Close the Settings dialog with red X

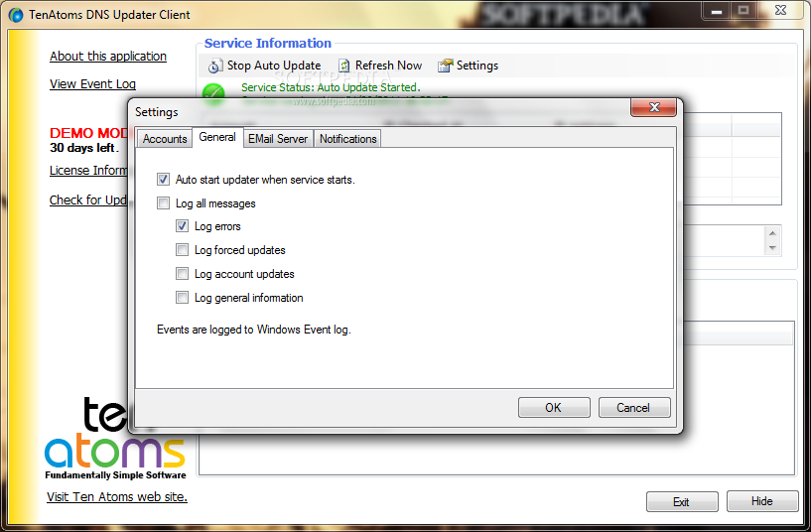click(654, 107)
